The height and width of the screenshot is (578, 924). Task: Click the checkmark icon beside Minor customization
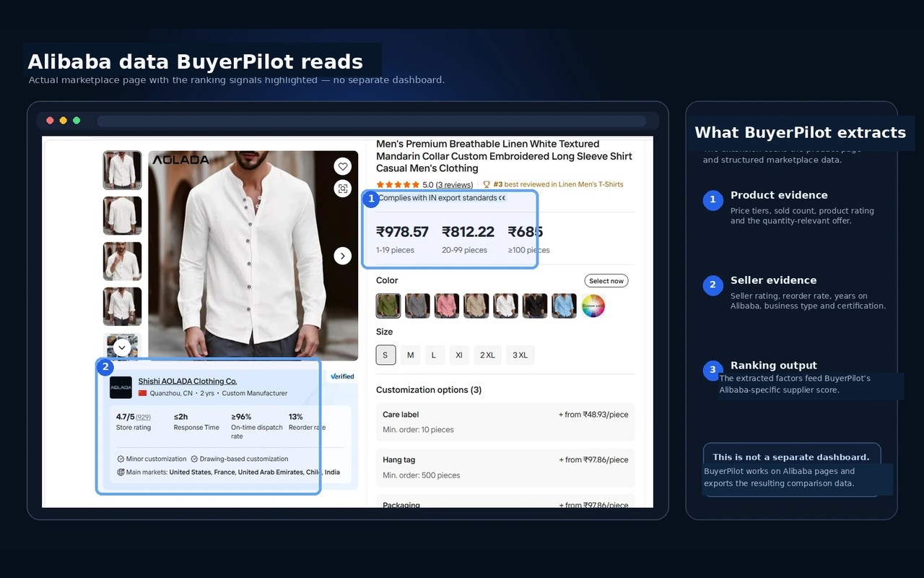(121, 459)
